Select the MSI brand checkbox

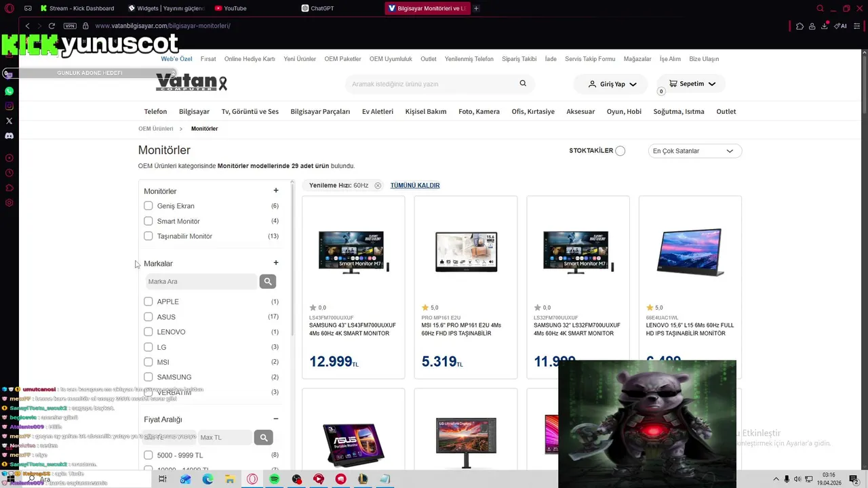148,362
